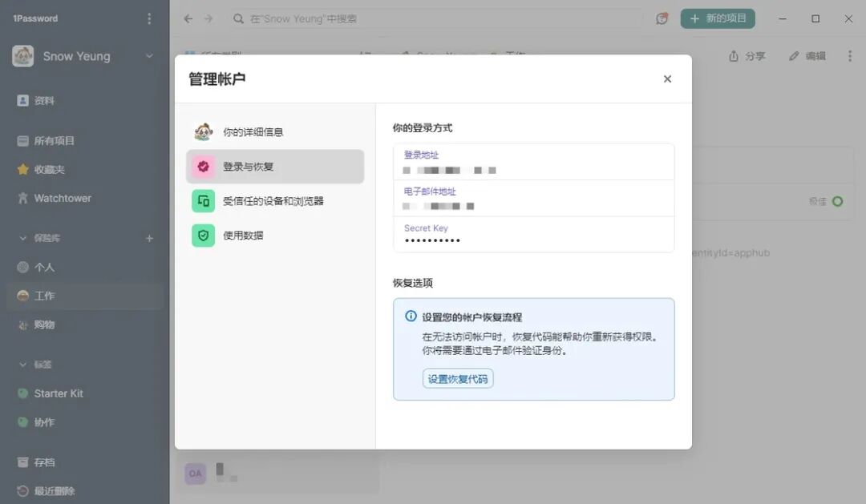Click the search field in Snow Yeung
This screenshot has width=866, height=504.
click(436, 18)
